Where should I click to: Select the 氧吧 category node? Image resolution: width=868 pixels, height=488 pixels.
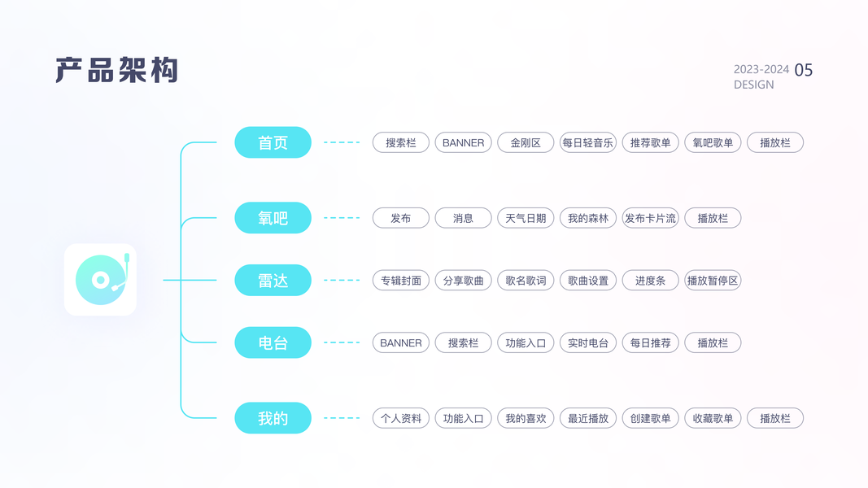[x=273, y=218]
